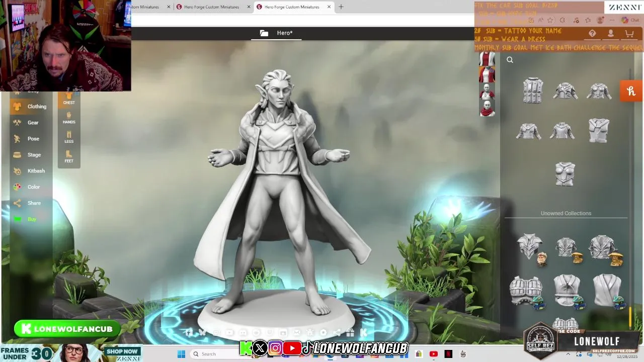Select the Chest clothing subcategory

(69, 99)
